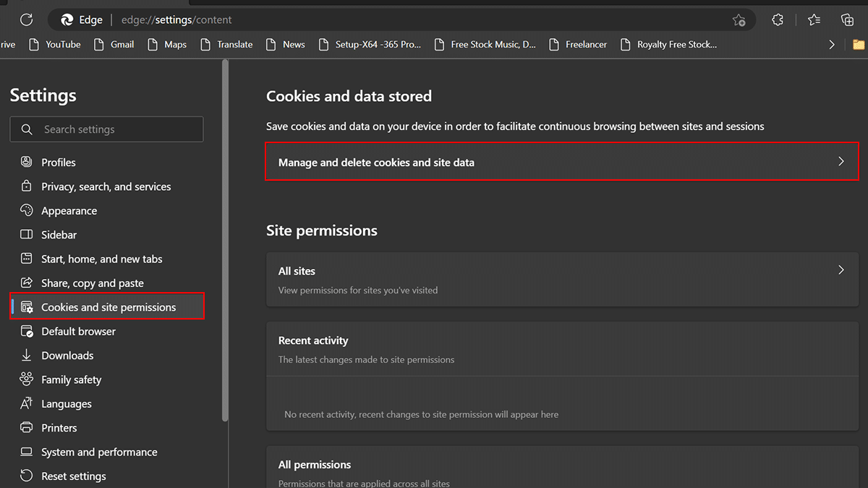This screenshot has height=488, width=868.
Task: Open Privacy, search, and services settings
Action: tap(106, 187)
